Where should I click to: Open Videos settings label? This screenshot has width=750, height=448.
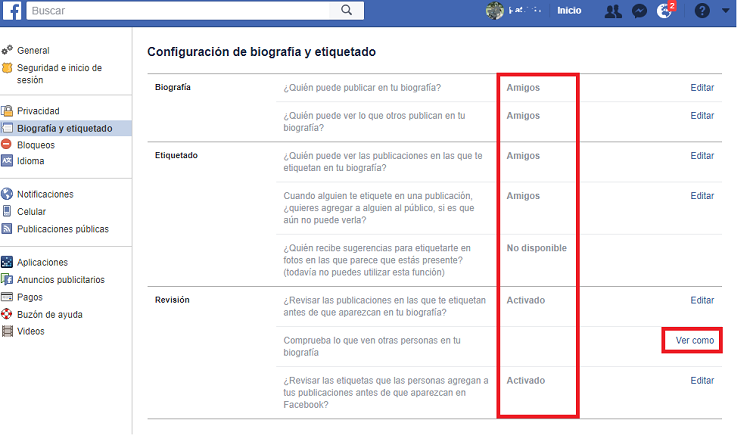(x=31, y=331)
